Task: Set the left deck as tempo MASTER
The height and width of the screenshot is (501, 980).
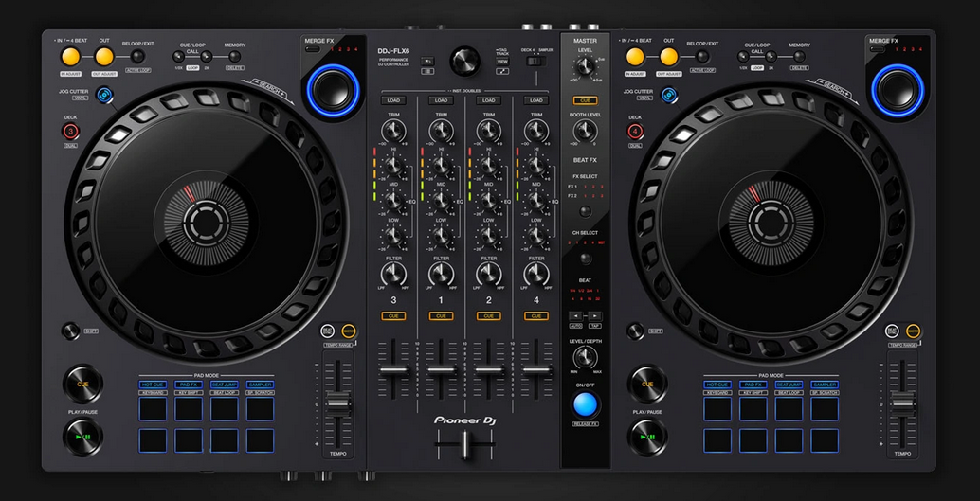Action: (x=348, y=331)
